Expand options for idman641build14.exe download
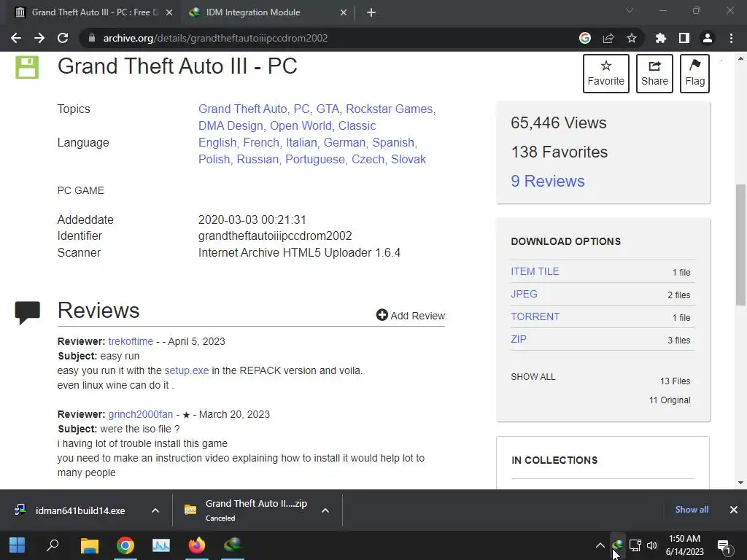Image resolution: width=747 pixels, height=560 pixels. (x=155, y=510)
